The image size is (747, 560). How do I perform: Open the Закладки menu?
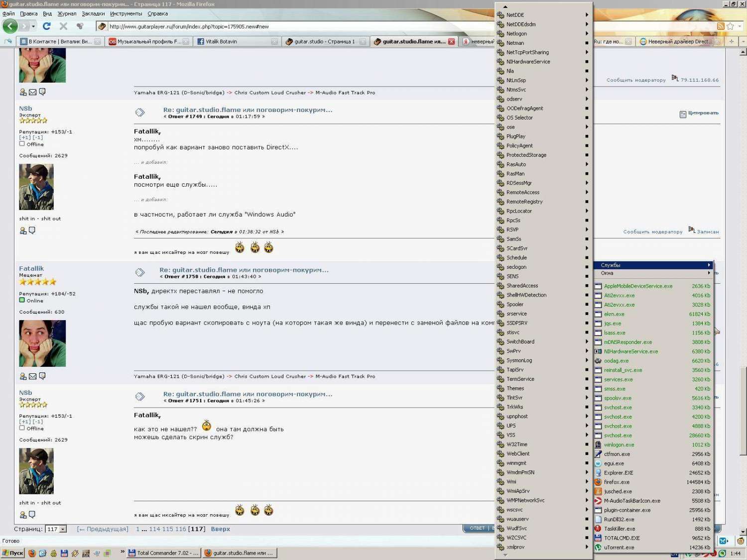pyautogui.click(x=93, y=13)
